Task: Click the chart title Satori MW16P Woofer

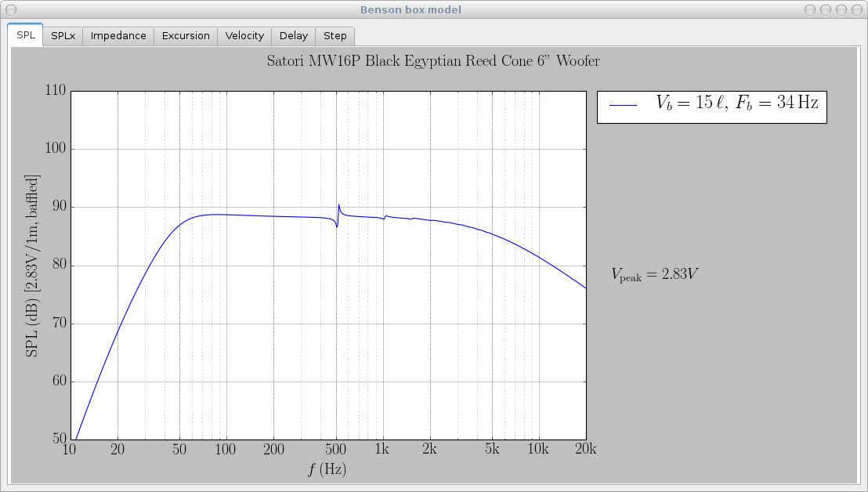Action: (433, 60)
